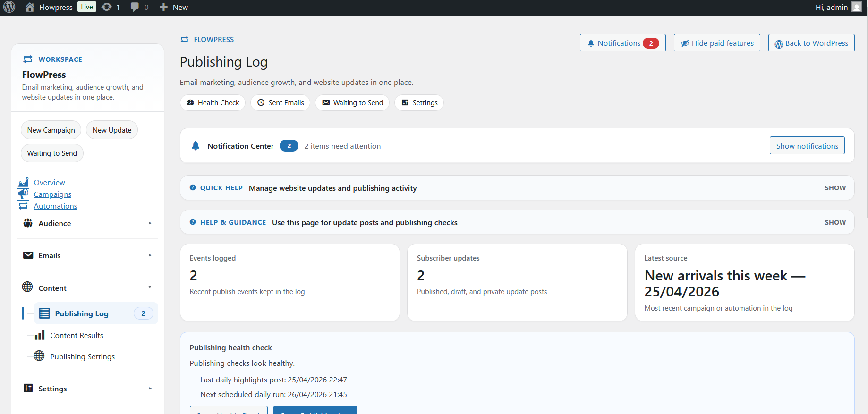868x414 pixels.
Task: Open the Health Check tab
Action: pos(213,103)
